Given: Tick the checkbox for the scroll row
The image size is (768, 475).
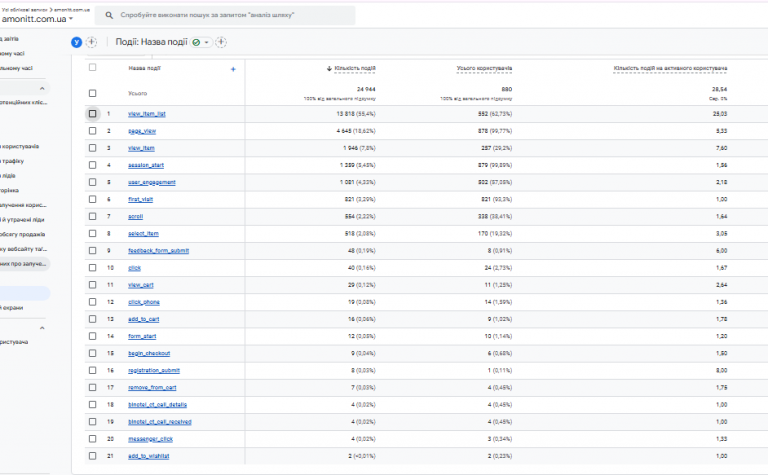Looking at the screenshot, I should point(93,216).
